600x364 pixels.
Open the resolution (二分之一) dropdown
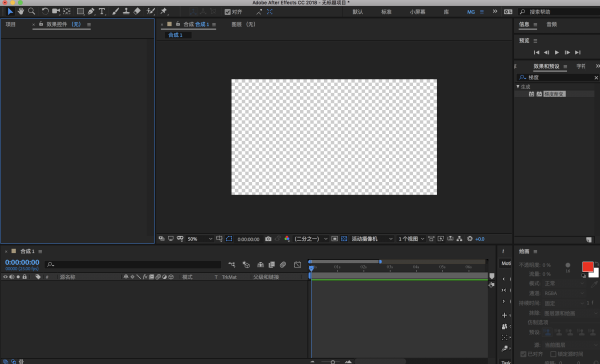click(311, 239)
